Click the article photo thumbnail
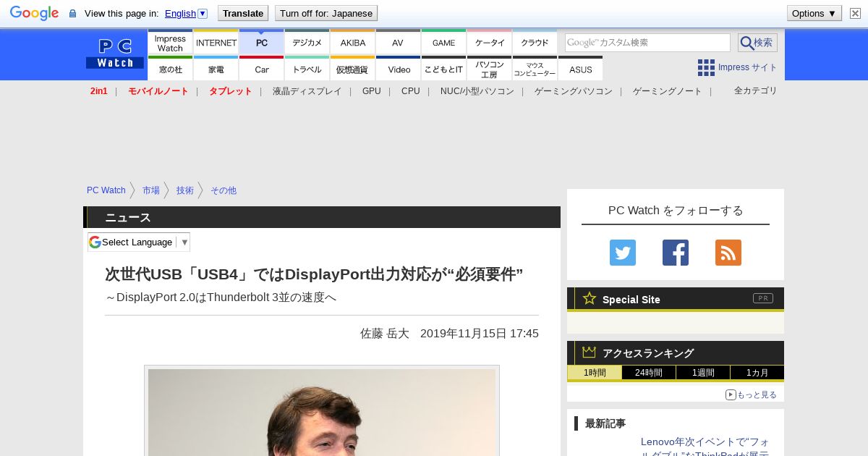Screen dimensions: 868x456 tap(322, 412)
